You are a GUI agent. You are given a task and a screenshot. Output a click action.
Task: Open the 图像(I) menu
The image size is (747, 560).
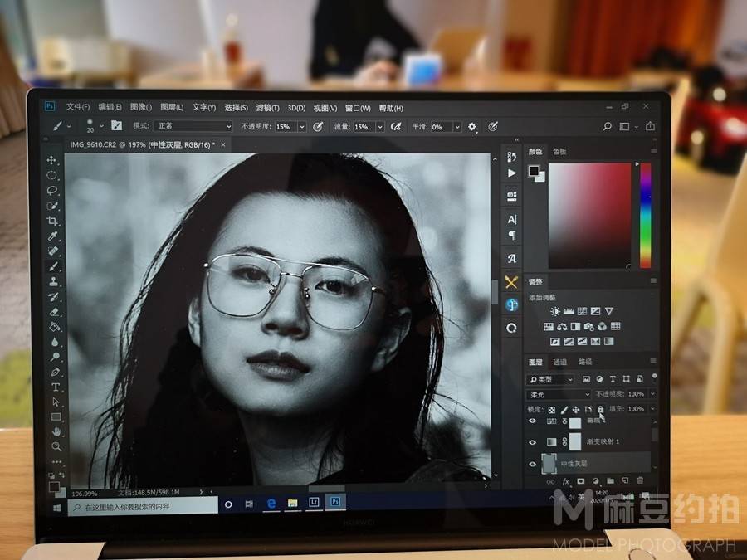pos(140,107)
